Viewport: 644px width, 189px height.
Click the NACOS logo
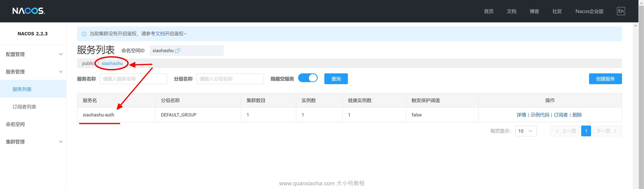tap(29, 11)
